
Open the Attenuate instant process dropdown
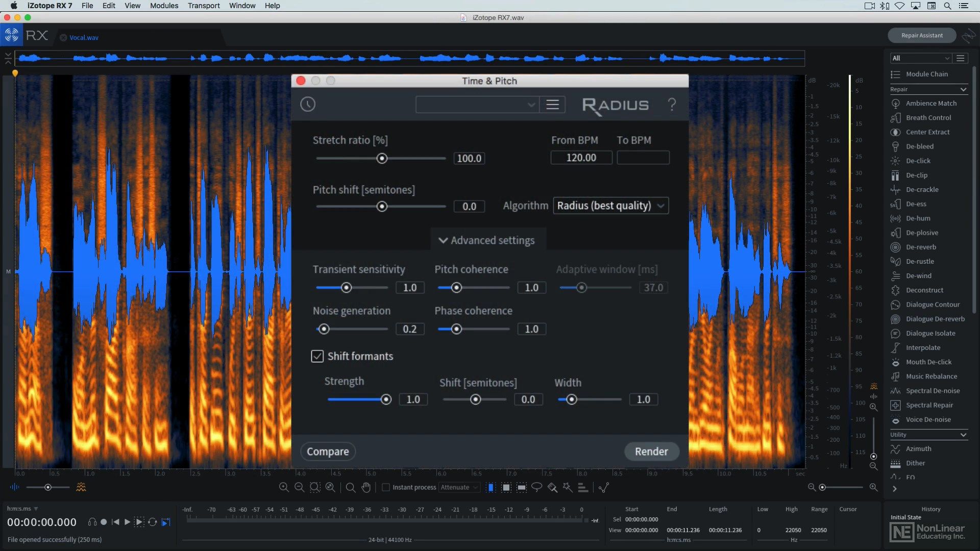459,487
